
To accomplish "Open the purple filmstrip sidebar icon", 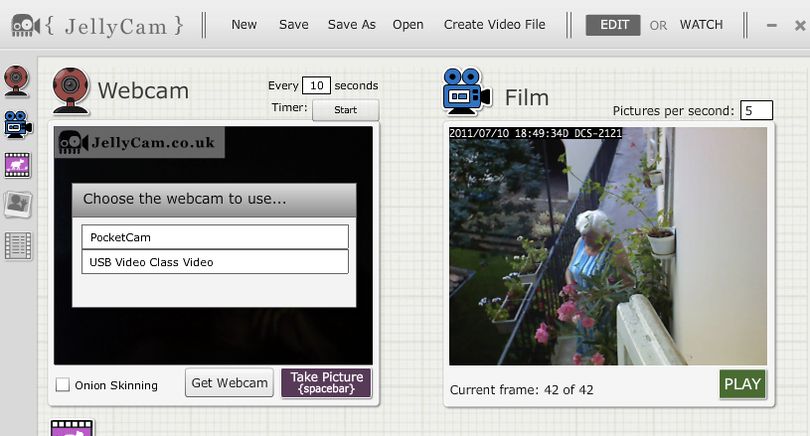I will (18, 165).
